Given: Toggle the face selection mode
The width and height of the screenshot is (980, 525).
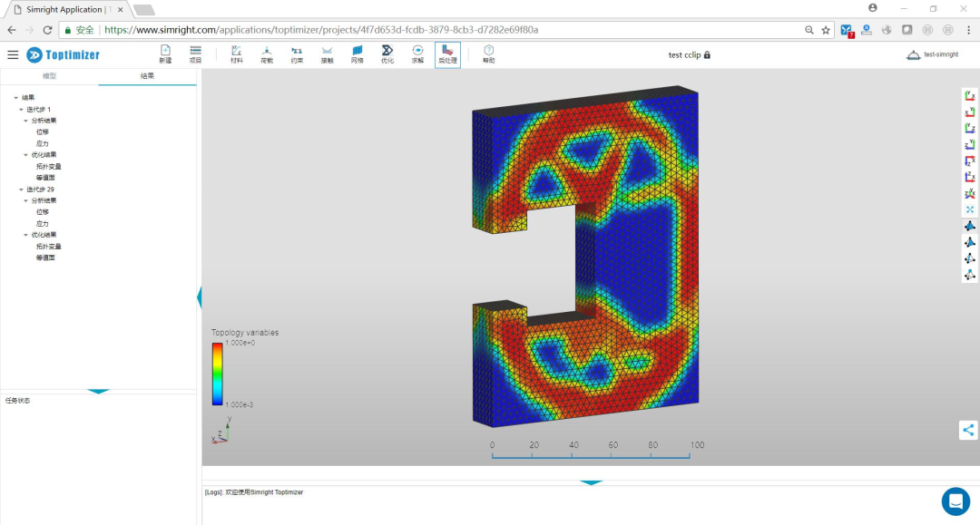Looking at the screenshot, I should coord(969,242).
